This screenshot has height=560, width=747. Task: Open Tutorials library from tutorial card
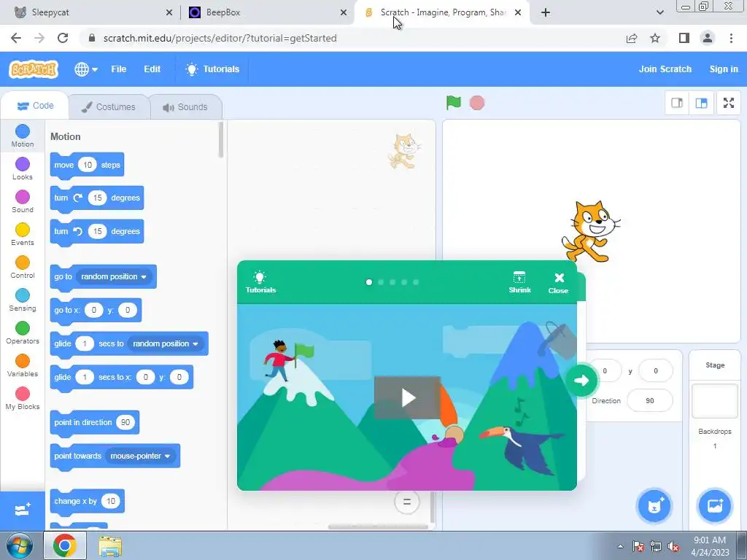[x=260, y=282]
